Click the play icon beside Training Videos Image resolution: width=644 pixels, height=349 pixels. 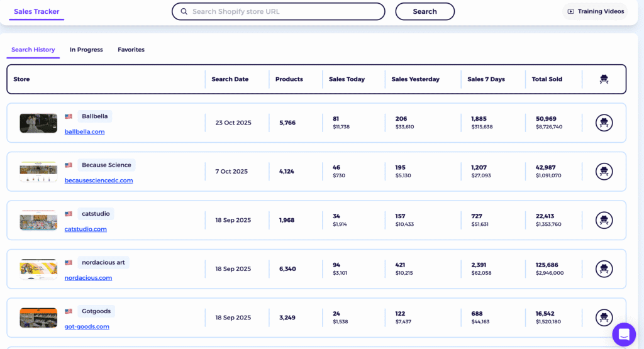571,11
